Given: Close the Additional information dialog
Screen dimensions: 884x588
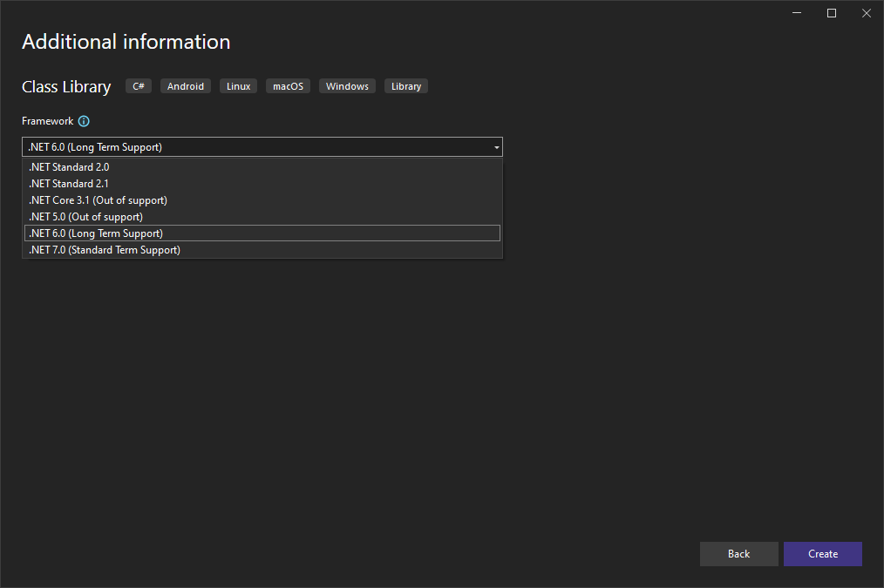Looking at the screenshot, I should pyautogui.click(x=866, y=13).
